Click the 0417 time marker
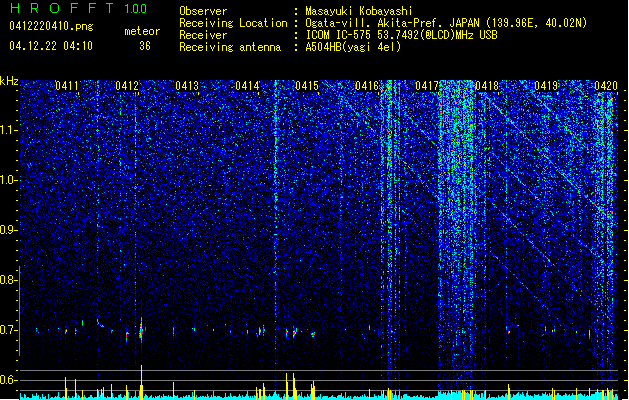Image resolution: width=629 pixels, height=400 pixels. 427,86
